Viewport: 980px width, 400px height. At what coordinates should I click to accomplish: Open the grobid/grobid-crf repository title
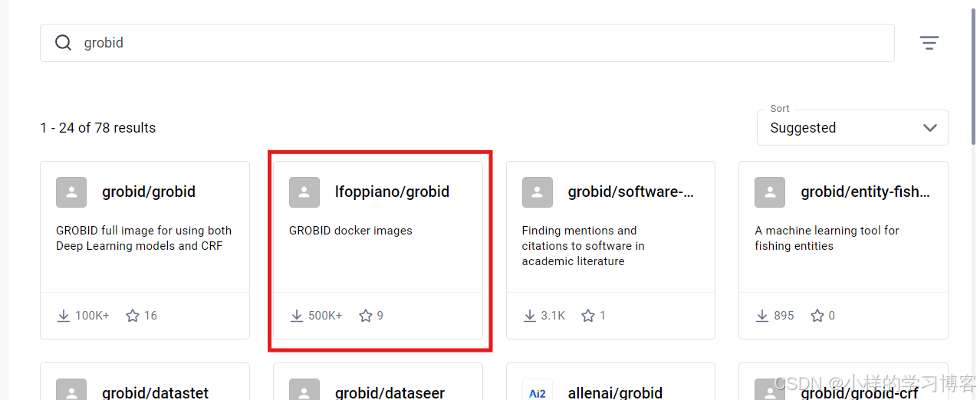(x=859, y=392)
